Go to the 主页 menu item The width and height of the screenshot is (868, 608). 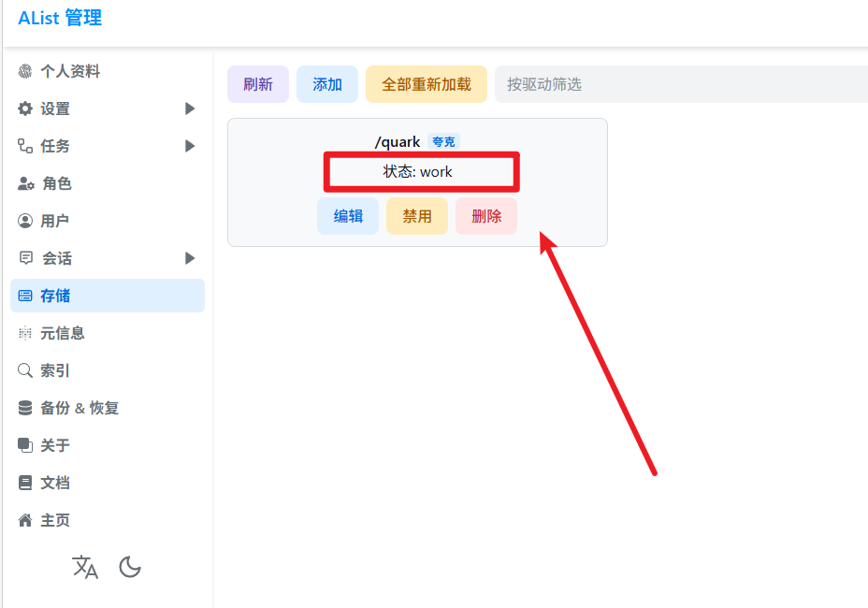(x=108, y=520)
